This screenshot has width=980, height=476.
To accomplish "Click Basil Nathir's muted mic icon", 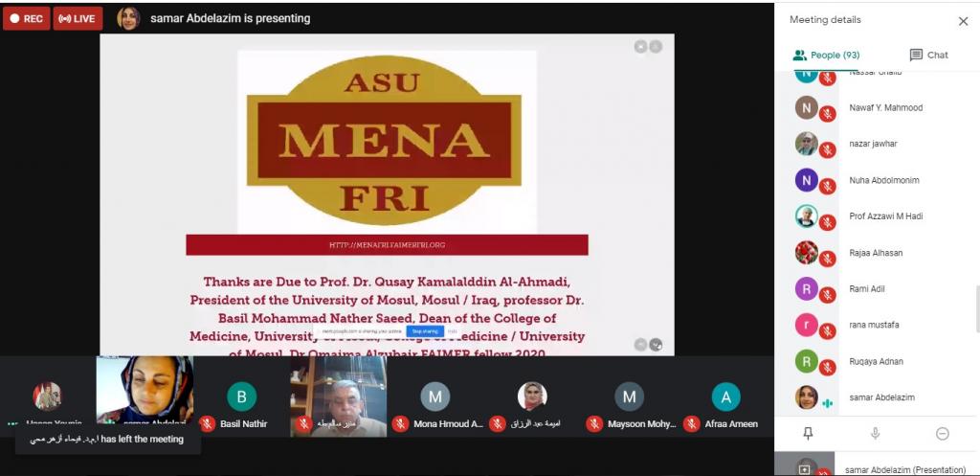I will coord(208,424).
